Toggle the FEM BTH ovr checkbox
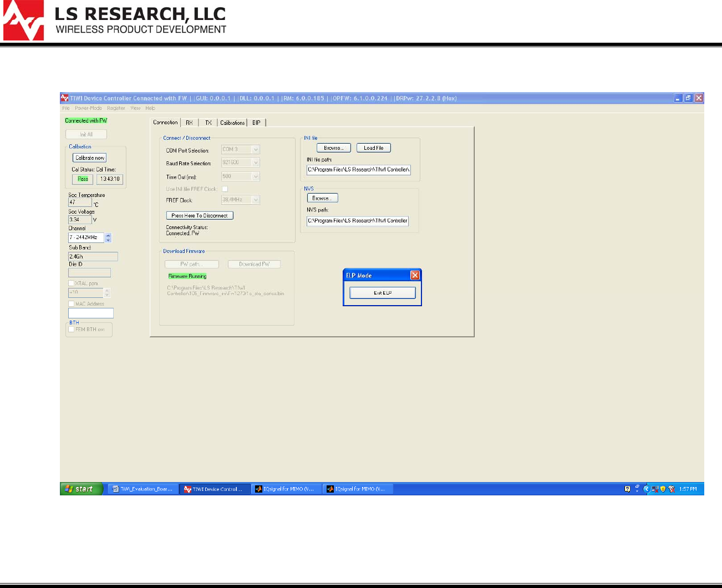Screen dimensions: 722x588 71,330
